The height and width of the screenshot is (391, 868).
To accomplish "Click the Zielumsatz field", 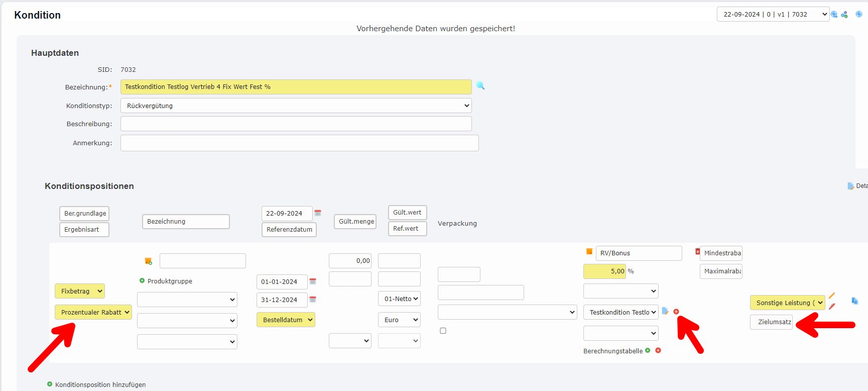I will click(772, 322).
